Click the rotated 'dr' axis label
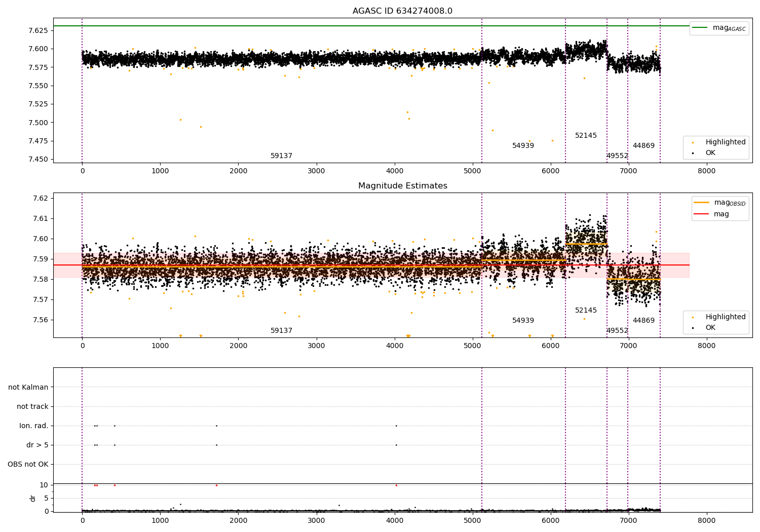This screenshot has width=760, height=532. point(33,499)
